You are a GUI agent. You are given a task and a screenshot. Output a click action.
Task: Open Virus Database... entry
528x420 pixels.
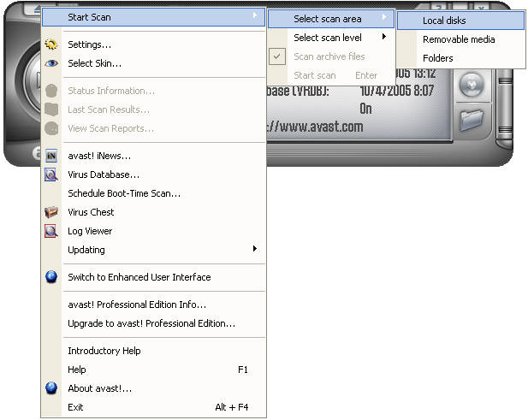(153, 175)
